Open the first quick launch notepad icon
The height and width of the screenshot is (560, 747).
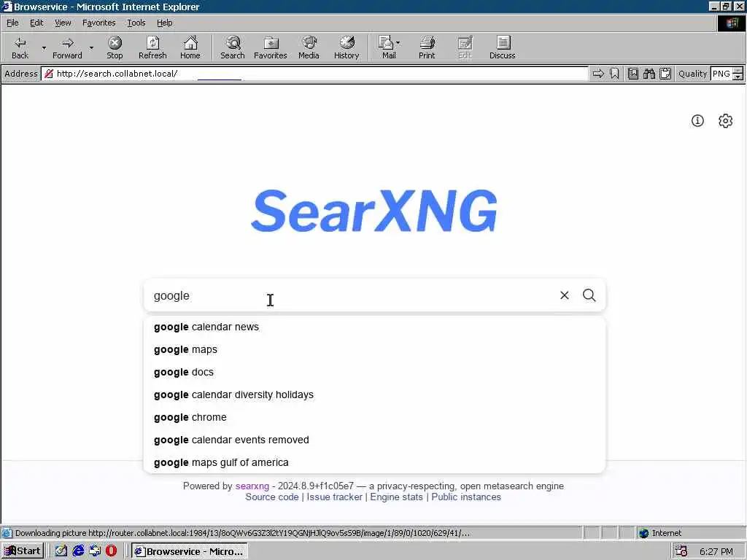pos(61,551)
